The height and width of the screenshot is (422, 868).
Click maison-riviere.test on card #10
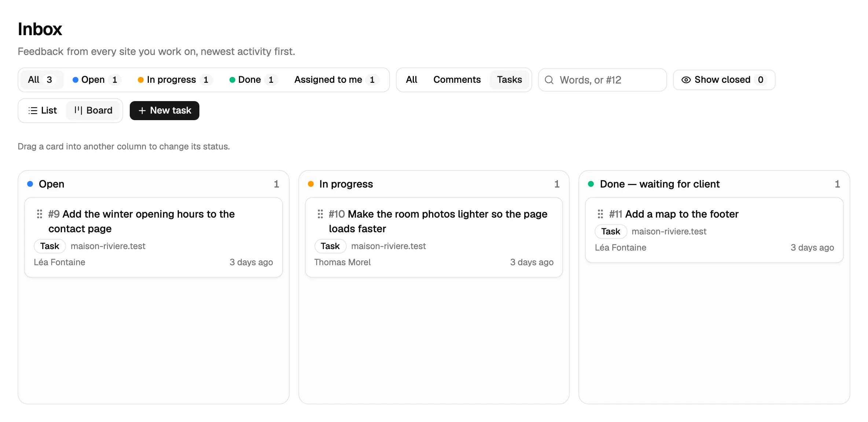click(389, 246)
